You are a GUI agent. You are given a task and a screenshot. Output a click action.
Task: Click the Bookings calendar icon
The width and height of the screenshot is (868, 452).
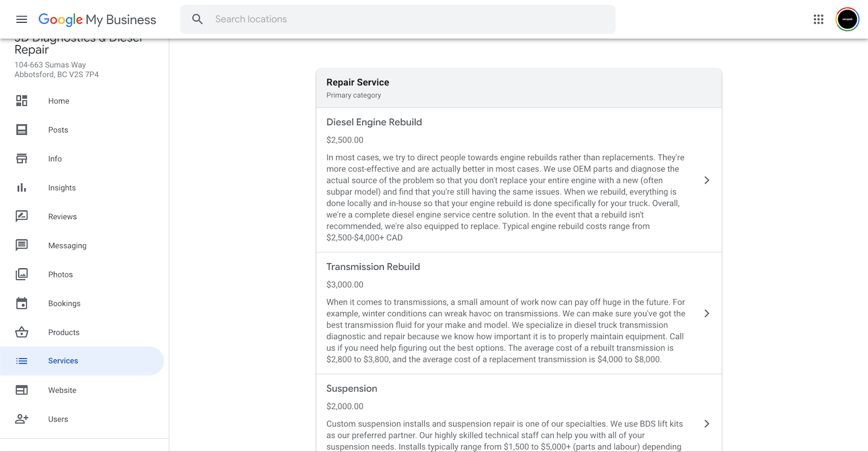pyautogui.click(x=21, y=303)
